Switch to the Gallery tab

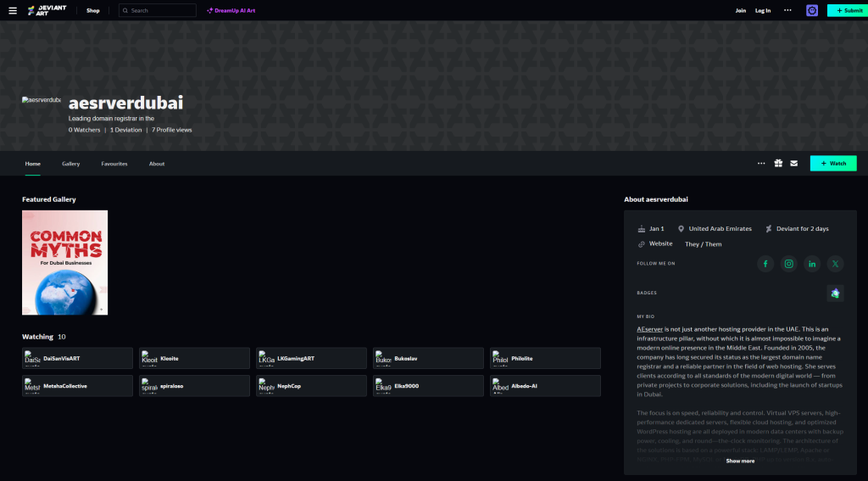(x=71, y=164)
